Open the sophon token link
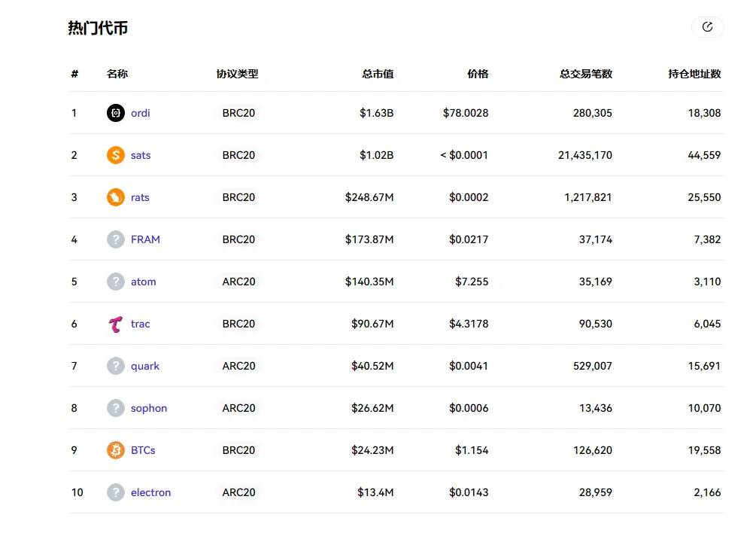Screen dimensions: 756x536 [149, 408]
